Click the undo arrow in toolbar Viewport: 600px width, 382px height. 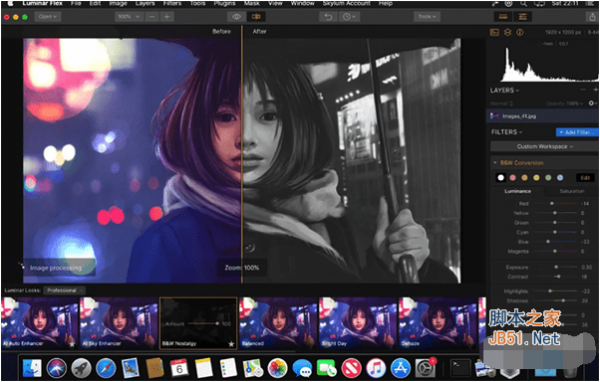[x=328, y=17]
